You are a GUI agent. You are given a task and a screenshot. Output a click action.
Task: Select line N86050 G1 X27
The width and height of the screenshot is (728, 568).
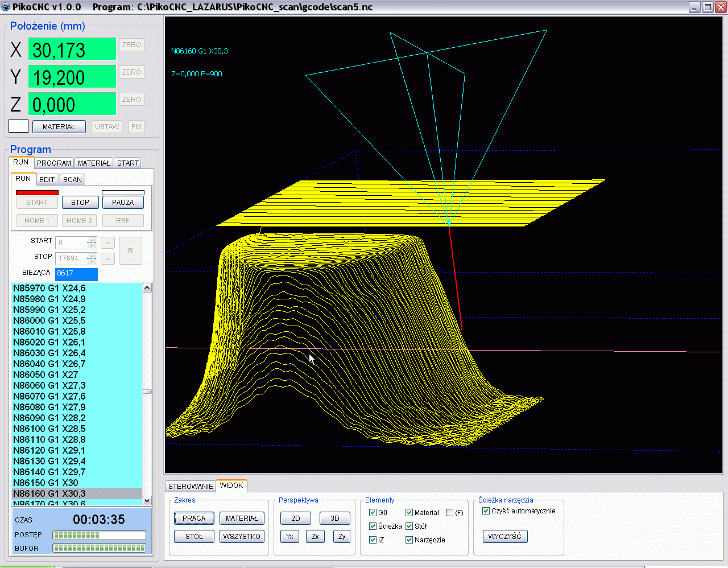[77, 375]
